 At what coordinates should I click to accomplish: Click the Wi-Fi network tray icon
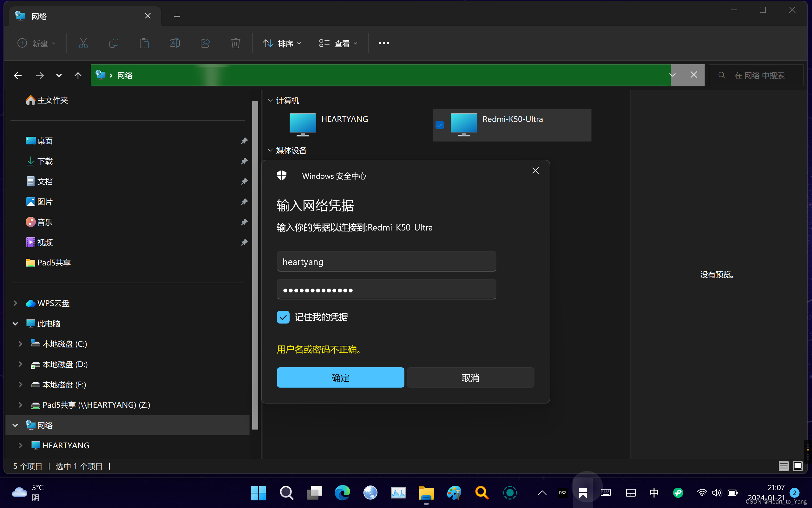702,493
